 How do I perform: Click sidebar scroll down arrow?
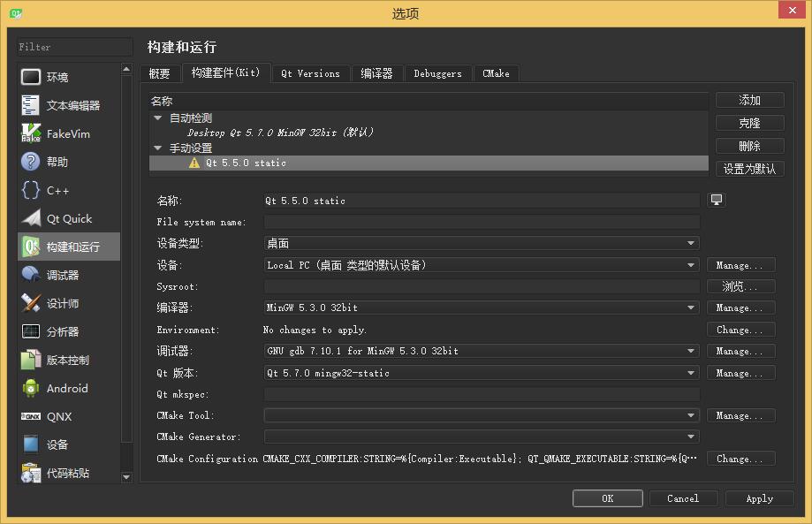click(126, 477)
